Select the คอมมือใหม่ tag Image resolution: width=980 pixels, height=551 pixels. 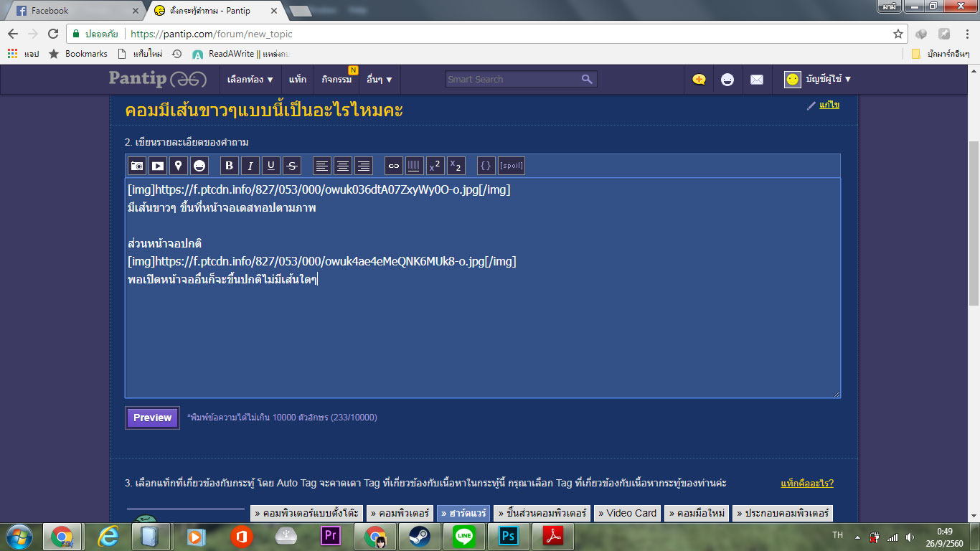697,513
